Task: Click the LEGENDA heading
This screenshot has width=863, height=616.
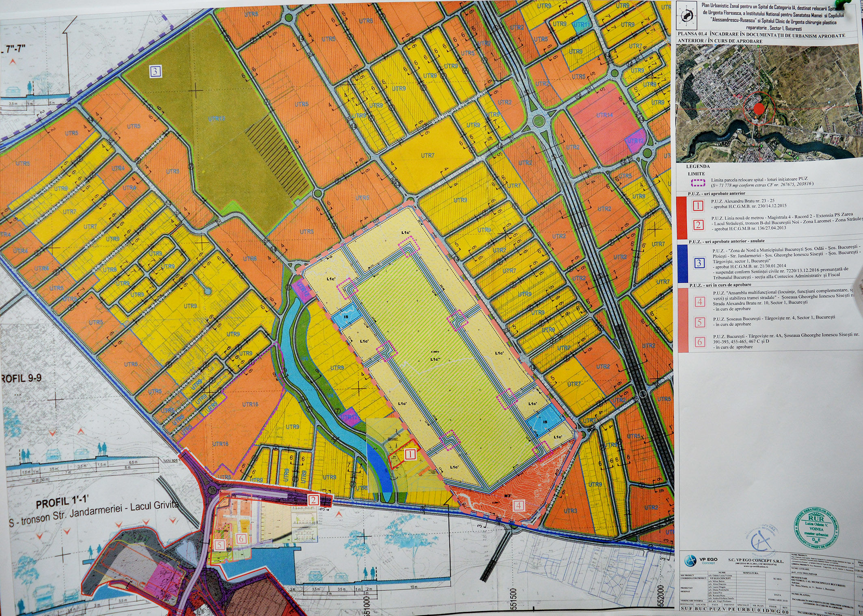Action: (698, 166)
